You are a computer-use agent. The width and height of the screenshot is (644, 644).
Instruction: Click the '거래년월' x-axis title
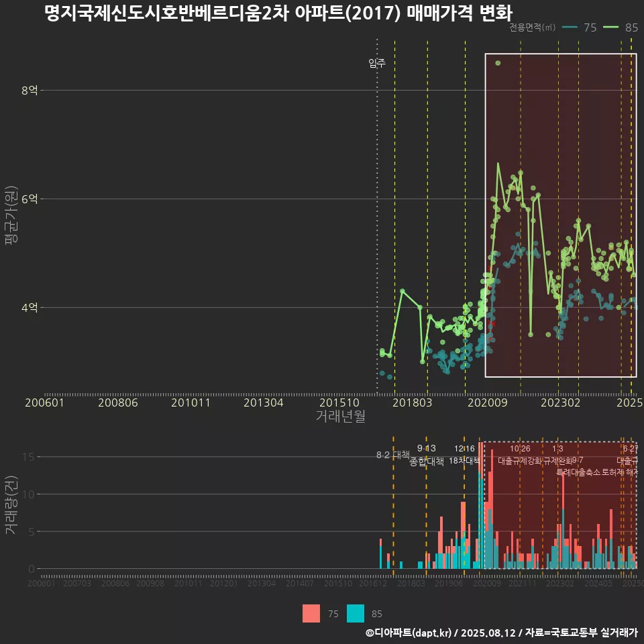(x=341, y=416)
